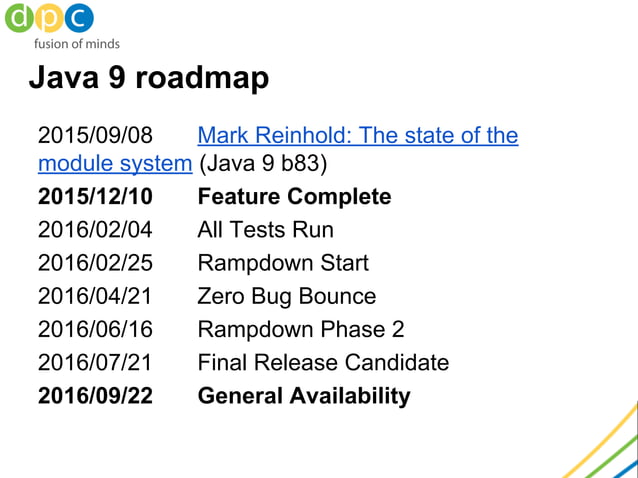Select the 2015/09/08 date text
The width and height of the screenshot is (638, 478).
(95, 135)
